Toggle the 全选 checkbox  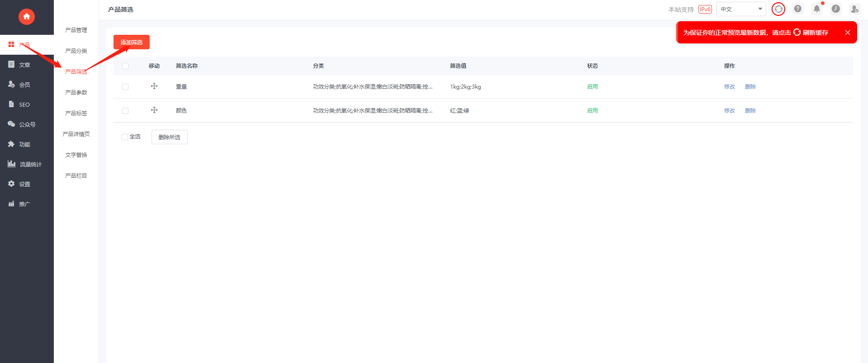point(125,137)
